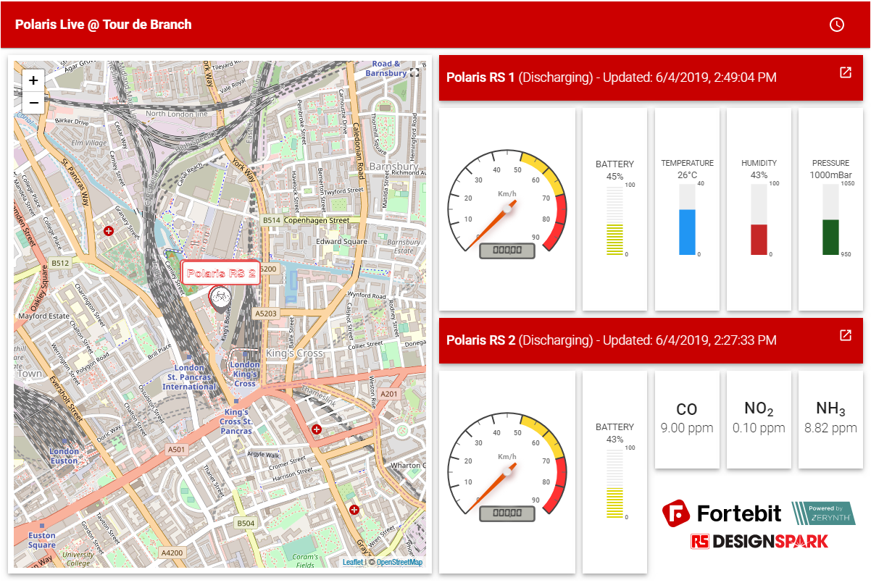Click the Polaris RS 2 map label
This screenshot has height=588, width=871.
220,273
